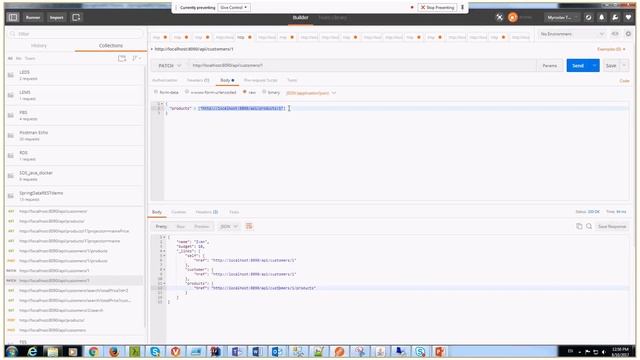Open the request Headers tab
The image size is (640, 360).
(198, 80)
